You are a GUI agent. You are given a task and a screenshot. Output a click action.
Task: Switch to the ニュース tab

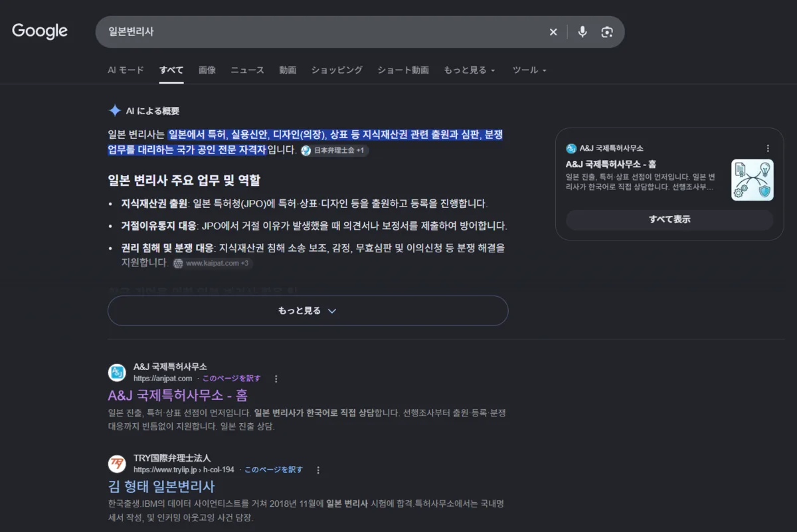(247, 70)
